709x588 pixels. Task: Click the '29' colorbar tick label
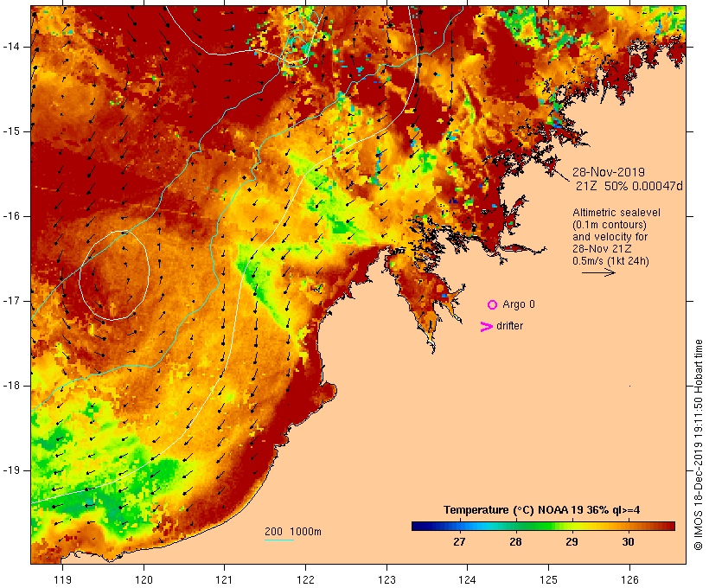coord(572,542)
